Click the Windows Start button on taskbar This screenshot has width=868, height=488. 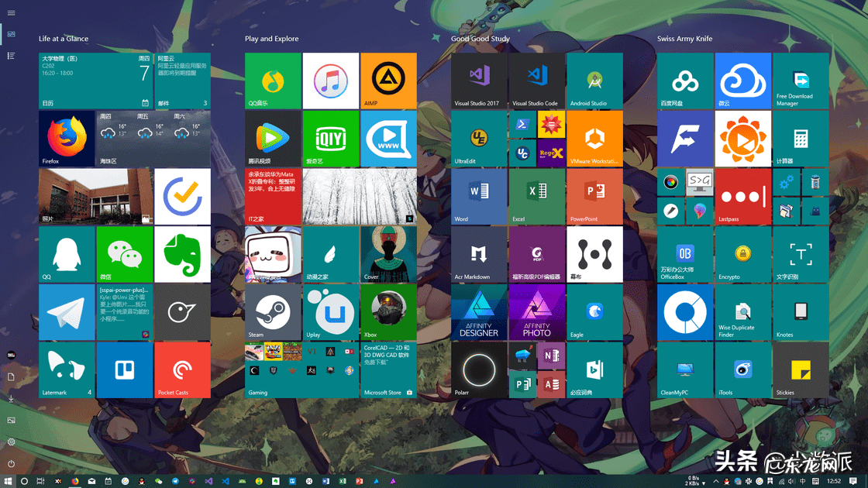pos(8,481)
